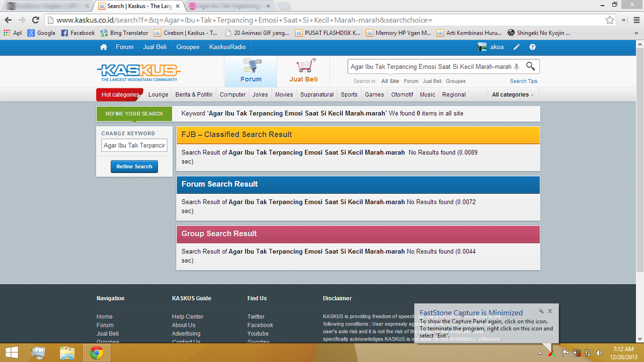Expand the All categories dropdown
The image size is (644, 362).
point(513,95)
